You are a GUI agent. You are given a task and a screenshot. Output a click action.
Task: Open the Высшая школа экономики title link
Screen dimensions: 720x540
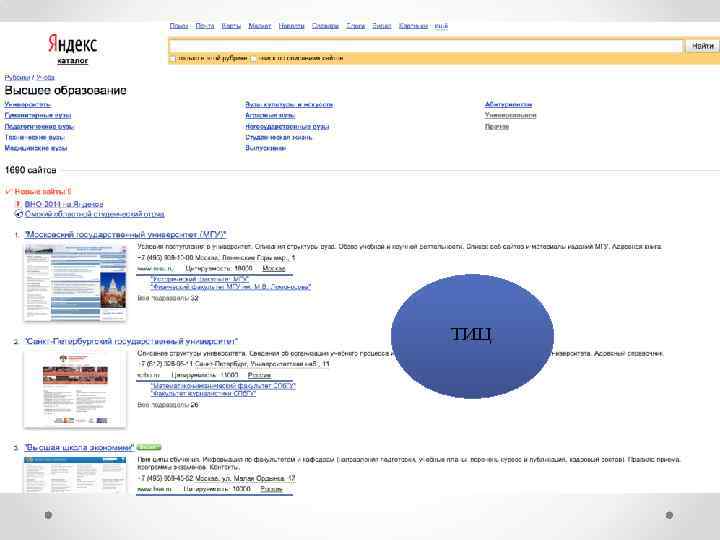tap(79, 447)
